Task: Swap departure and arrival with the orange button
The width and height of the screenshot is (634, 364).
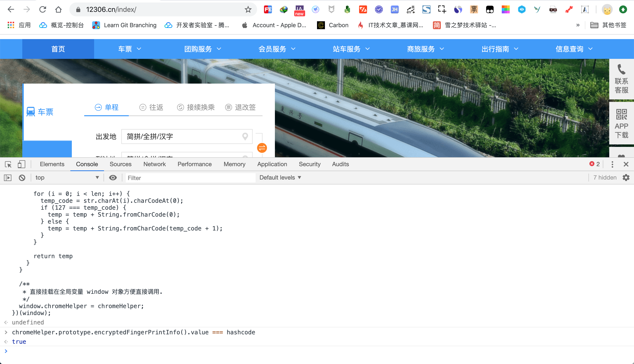Action: pos(262,148)
